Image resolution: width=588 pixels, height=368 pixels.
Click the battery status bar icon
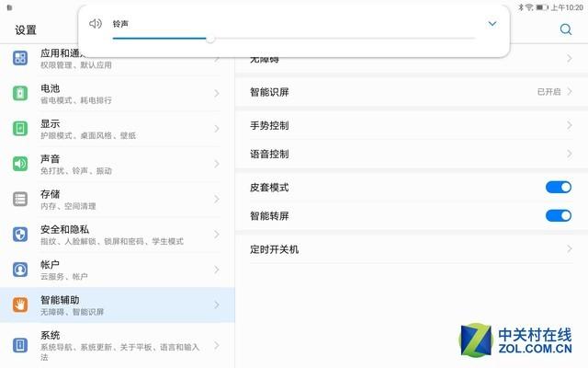coord(541,7)
